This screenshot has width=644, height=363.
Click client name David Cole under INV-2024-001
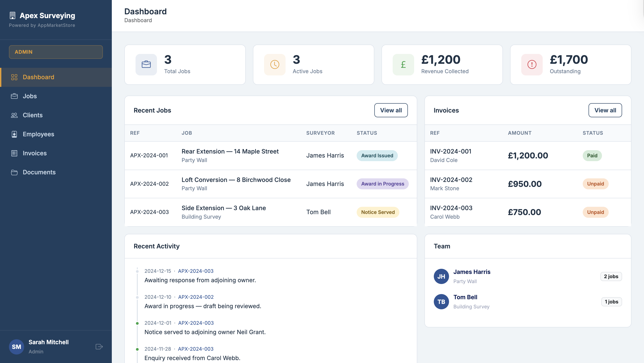[x=443, y=160]
